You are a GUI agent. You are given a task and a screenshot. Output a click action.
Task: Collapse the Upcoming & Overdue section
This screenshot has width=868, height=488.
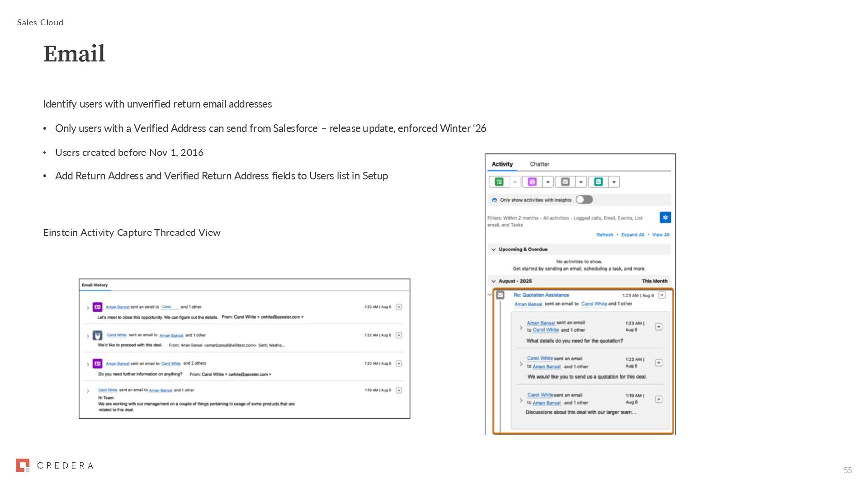point(494,249)
